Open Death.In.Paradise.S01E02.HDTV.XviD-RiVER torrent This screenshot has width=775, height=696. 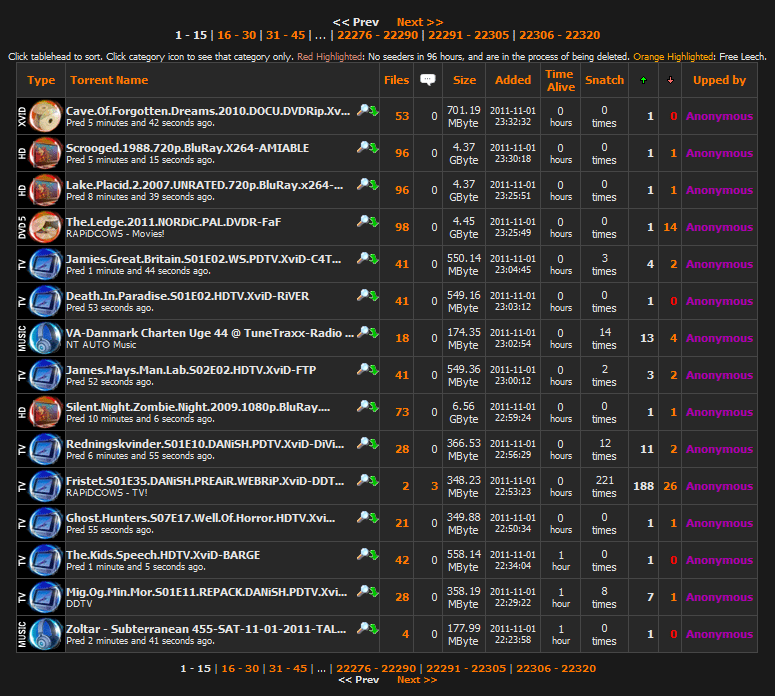(188, 296)
